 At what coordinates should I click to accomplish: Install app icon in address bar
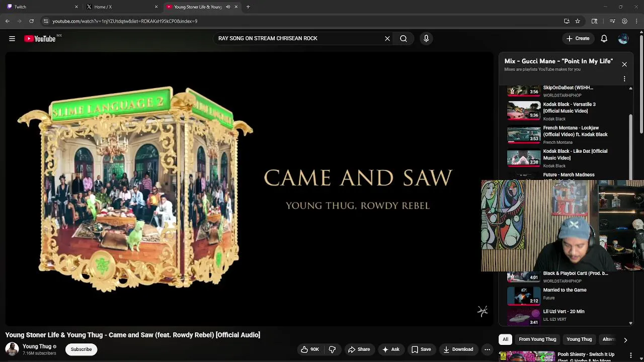pos(567,21)
